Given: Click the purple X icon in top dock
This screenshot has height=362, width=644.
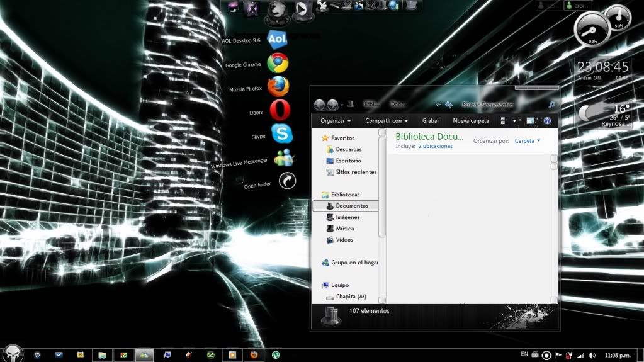Looking at the screenshot, I should (251, 8).
